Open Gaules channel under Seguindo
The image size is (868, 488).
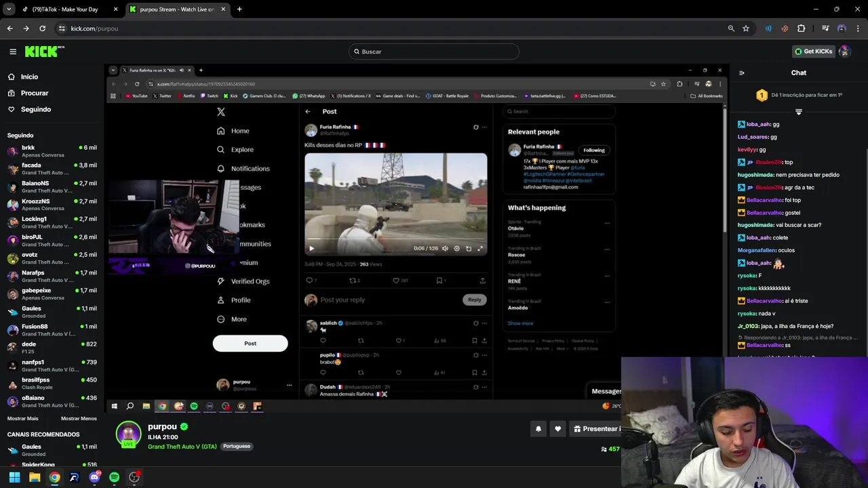pyautogui.click(x=52, y=312)
